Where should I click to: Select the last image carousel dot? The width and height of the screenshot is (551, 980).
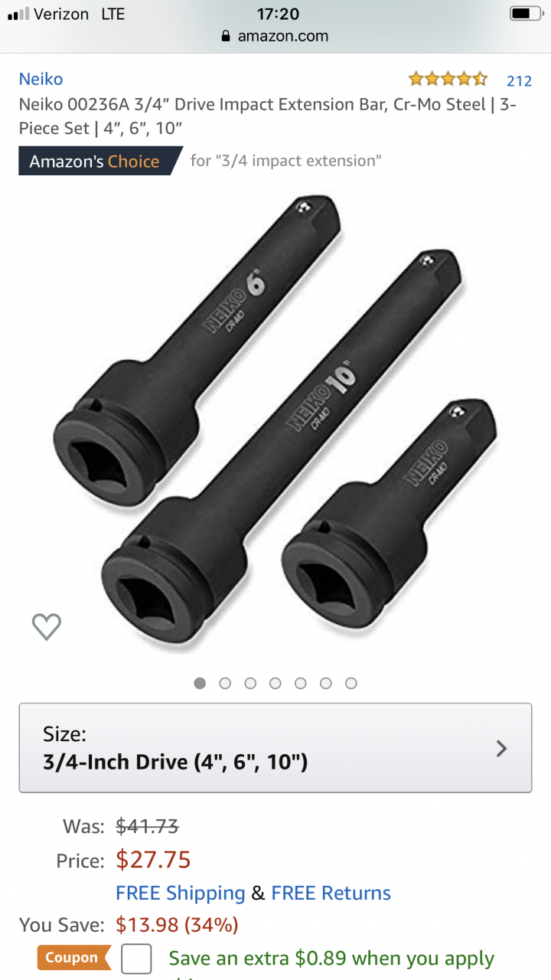[x=351, y=683]
